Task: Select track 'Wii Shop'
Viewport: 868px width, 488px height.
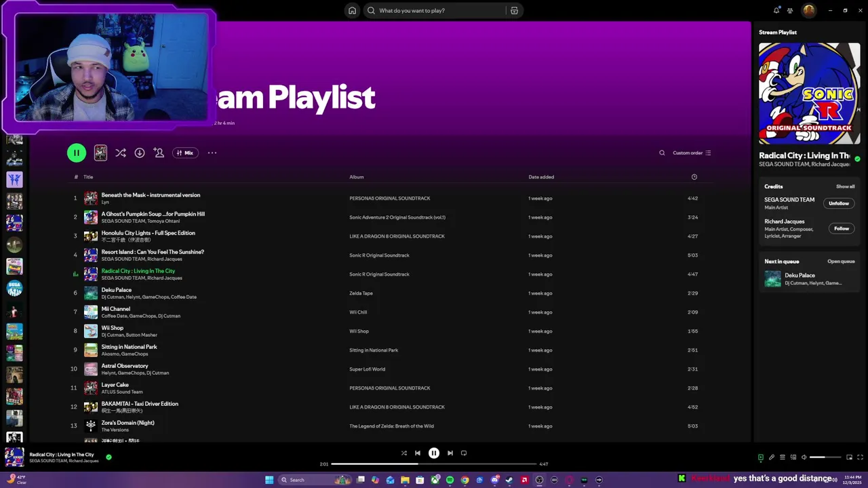Action: pos(113,328)
